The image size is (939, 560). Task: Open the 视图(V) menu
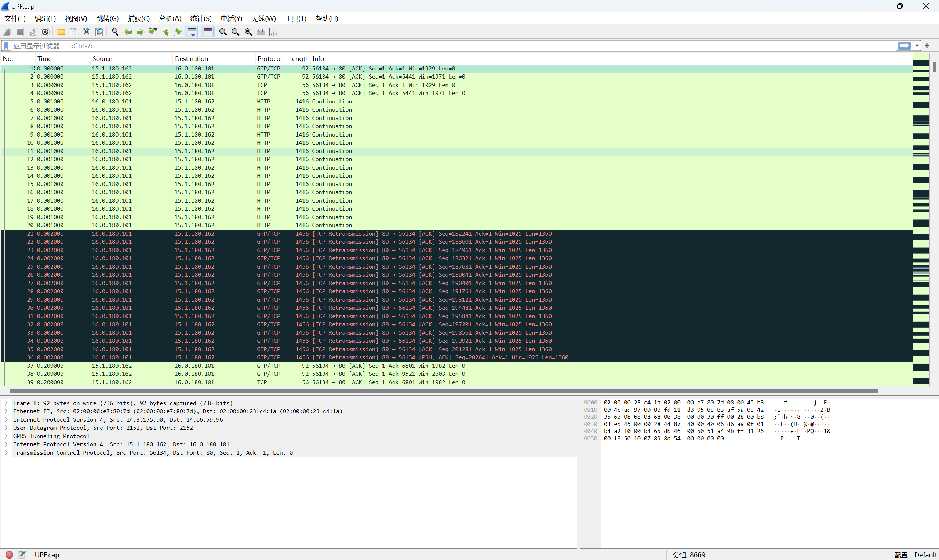[76, 18]
